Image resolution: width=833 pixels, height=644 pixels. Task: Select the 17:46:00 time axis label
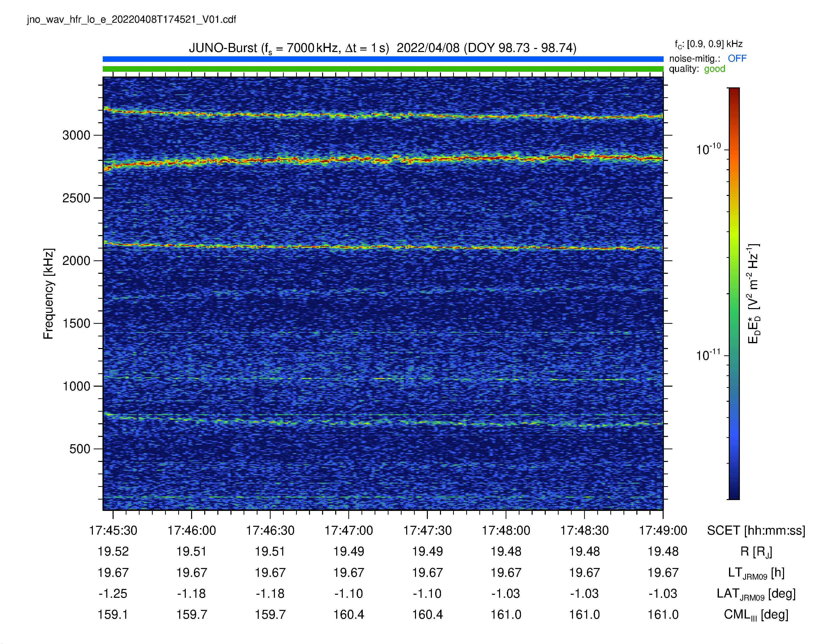tap(192, 530)
